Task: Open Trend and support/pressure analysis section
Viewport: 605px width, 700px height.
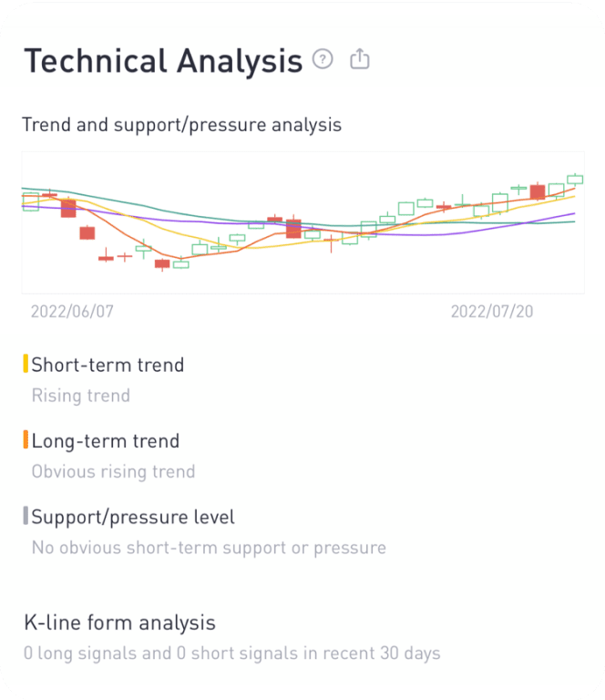Action: click(181, 125)
